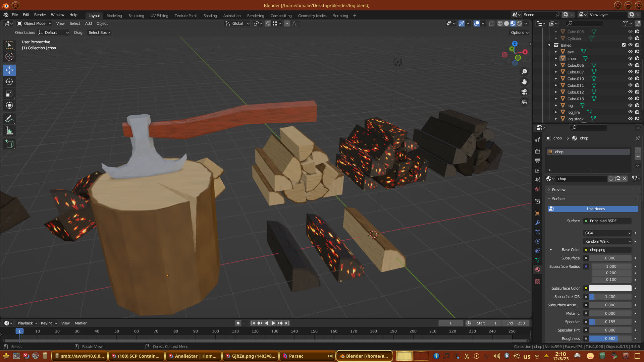
Task: Activate the Annotate pencil tool
Action: pyautogui.click(x=9, y=119)
